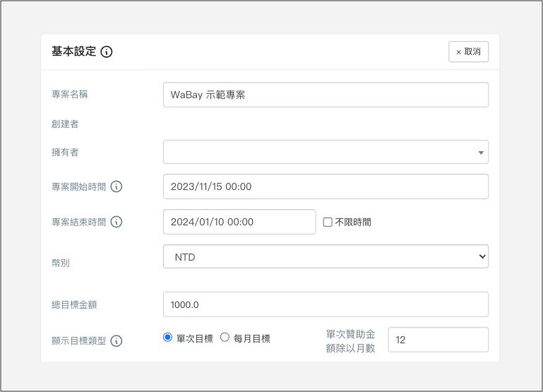Click the 總目標金額 label text
Viewport: 543px width, 392px height.
pos(74,304)
